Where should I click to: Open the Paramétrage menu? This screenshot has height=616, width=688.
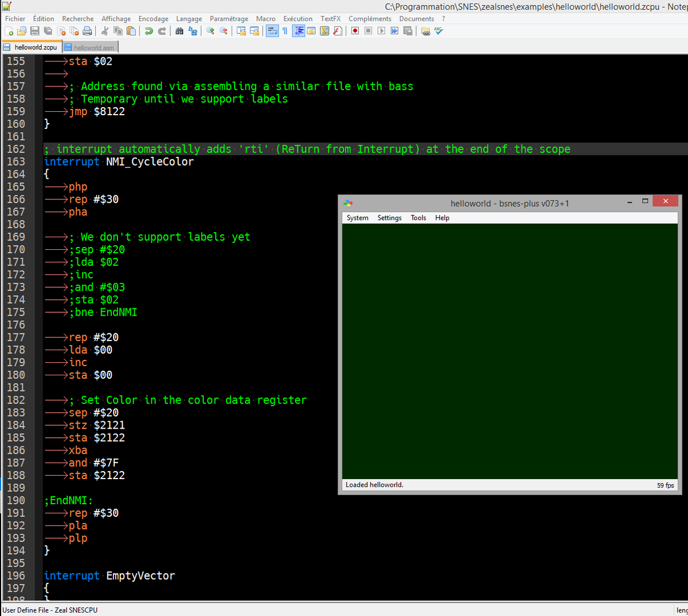229,18
